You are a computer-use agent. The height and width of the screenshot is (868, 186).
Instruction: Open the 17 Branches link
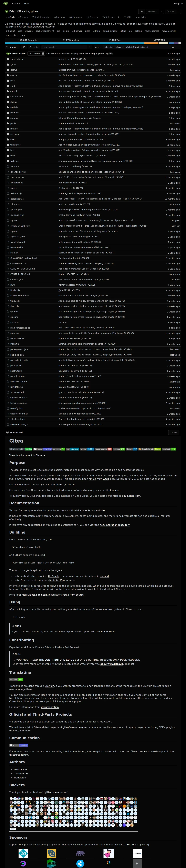71,40
